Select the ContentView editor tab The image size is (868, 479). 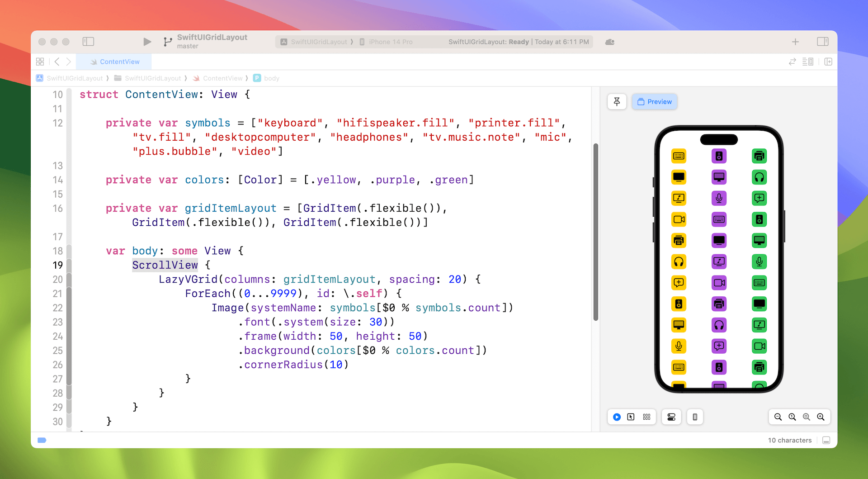(114, 62)
